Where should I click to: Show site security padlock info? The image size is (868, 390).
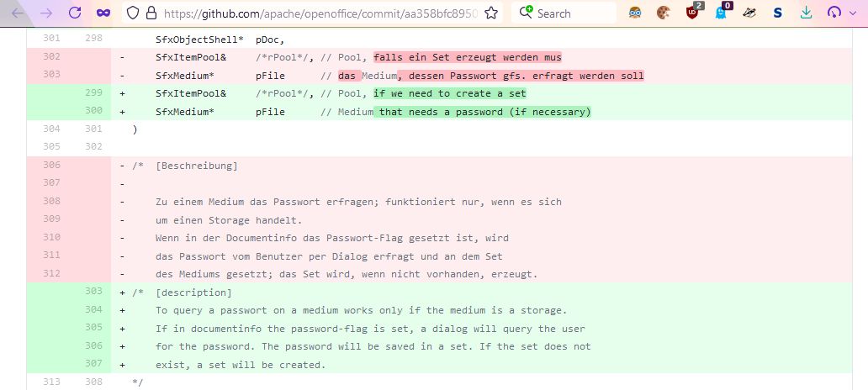tap(151, 13)
